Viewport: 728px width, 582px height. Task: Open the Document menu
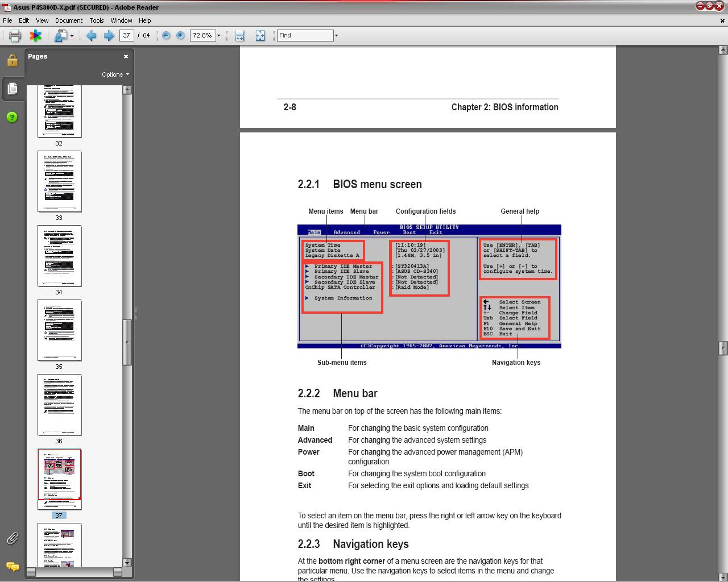coord(69,20)
